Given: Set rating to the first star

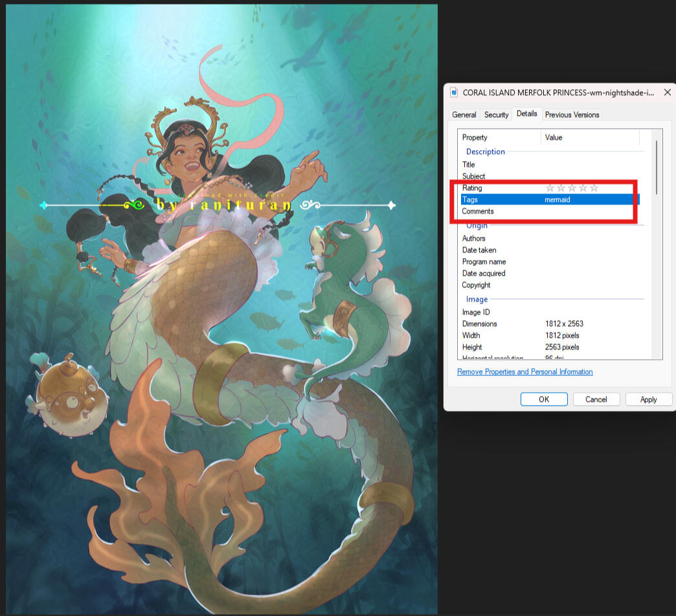Looking at the screenshot, I should [550, 188].
